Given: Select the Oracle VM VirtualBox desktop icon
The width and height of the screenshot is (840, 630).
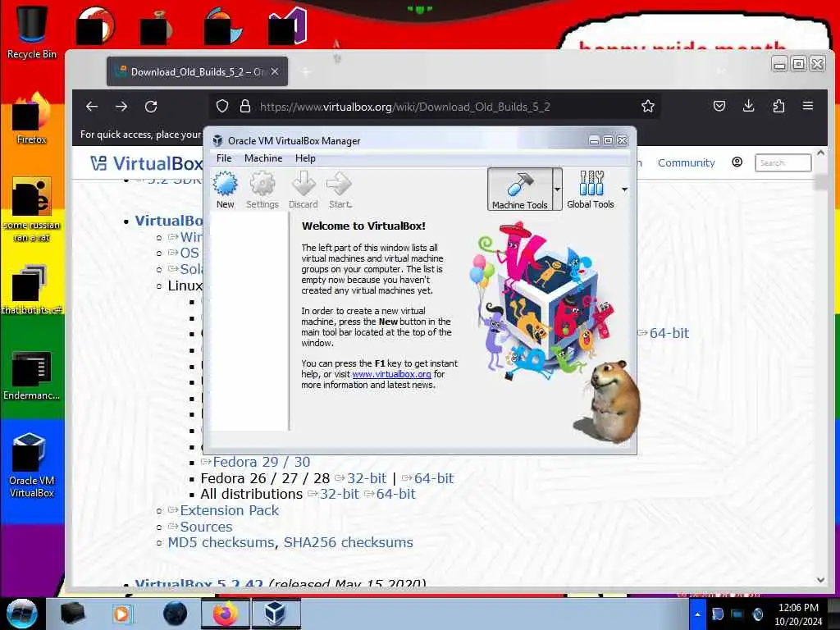Looking at the screenshot, I should [32, 465].
